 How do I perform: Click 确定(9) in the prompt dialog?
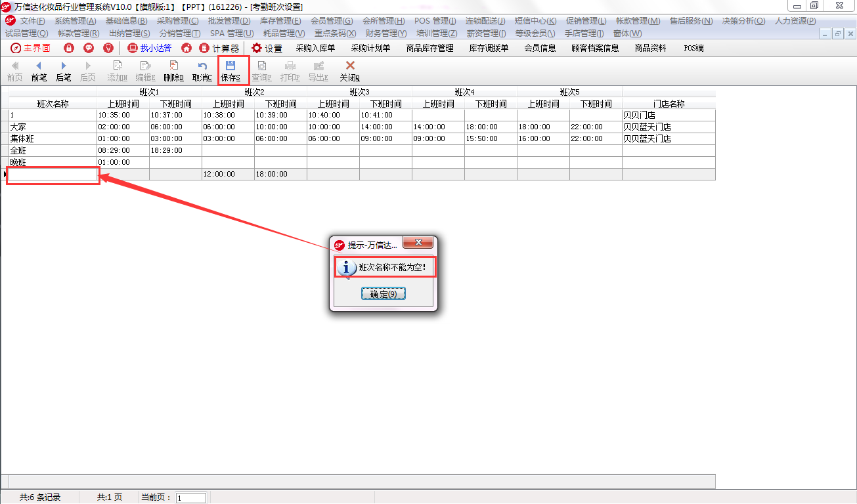pyautogui.click(x=384, y=294)
